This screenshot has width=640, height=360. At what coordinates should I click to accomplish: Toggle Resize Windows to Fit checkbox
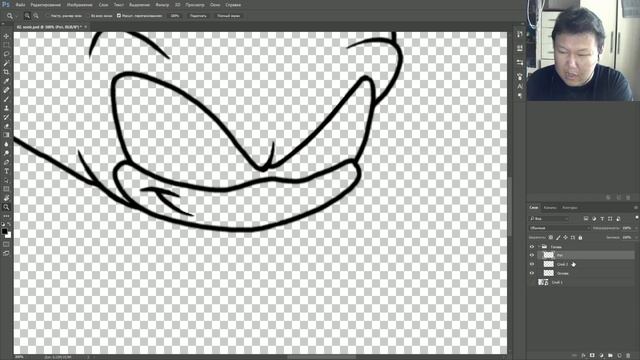click(48, 16)
